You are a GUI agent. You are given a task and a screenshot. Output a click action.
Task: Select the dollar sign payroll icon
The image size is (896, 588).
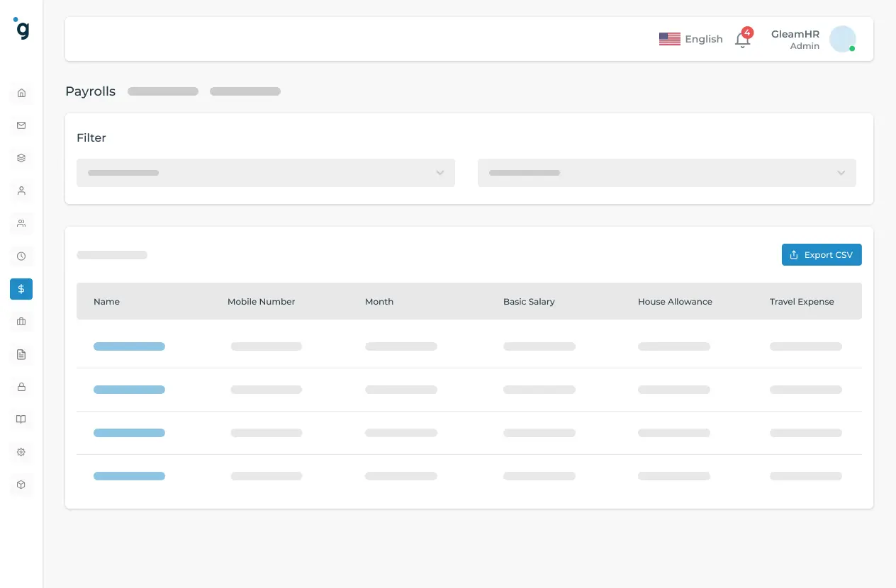21,289
